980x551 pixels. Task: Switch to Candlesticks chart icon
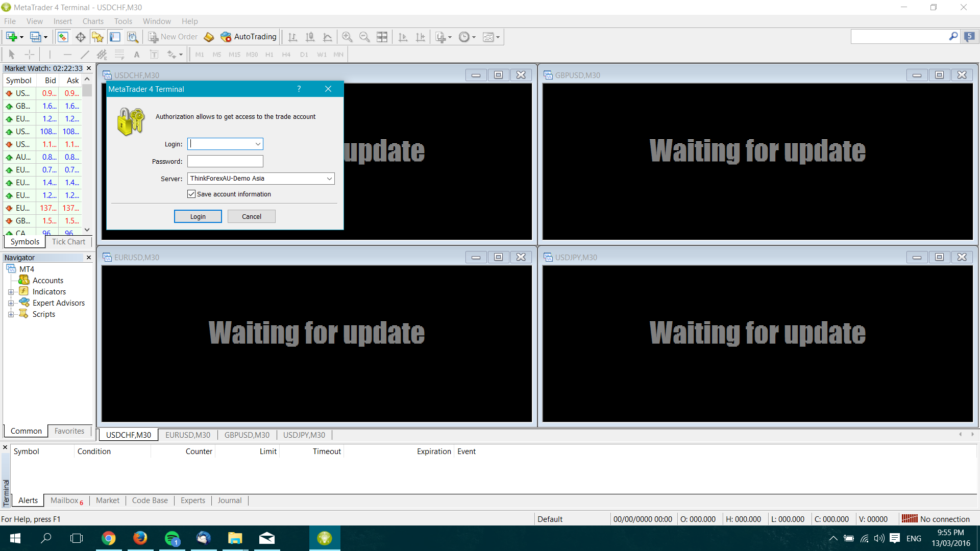(x=310, y=37)
